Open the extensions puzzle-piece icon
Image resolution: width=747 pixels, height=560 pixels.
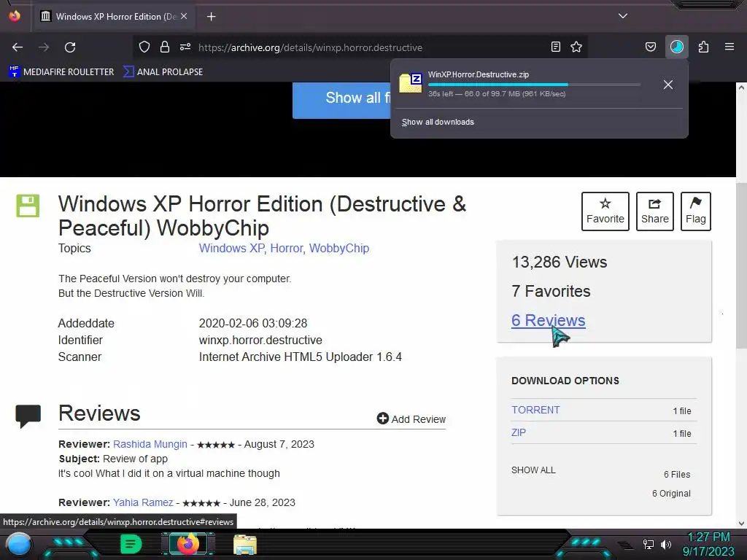pos(703,47)
